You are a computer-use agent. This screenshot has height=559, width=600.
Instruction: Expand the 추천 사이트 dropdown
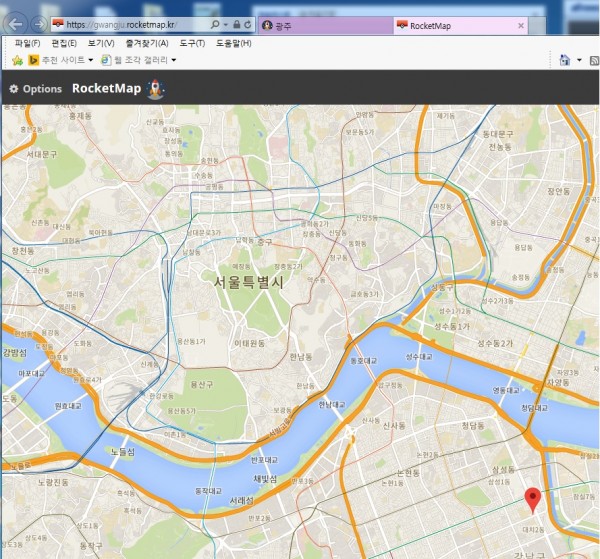click(x=92, y=60)
